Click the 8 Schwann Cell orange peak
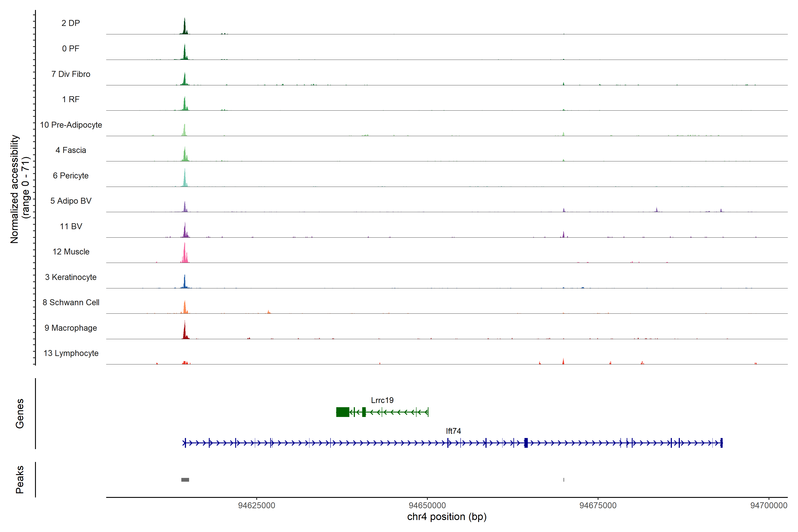798x532 pixels. coord(185,308)
